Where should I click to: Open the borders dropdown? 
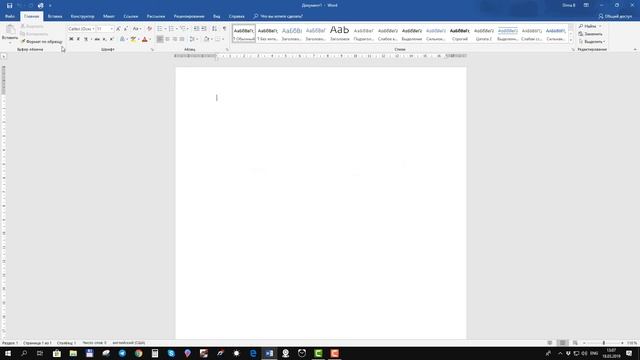pyautogui.click(x=223, y=39)
